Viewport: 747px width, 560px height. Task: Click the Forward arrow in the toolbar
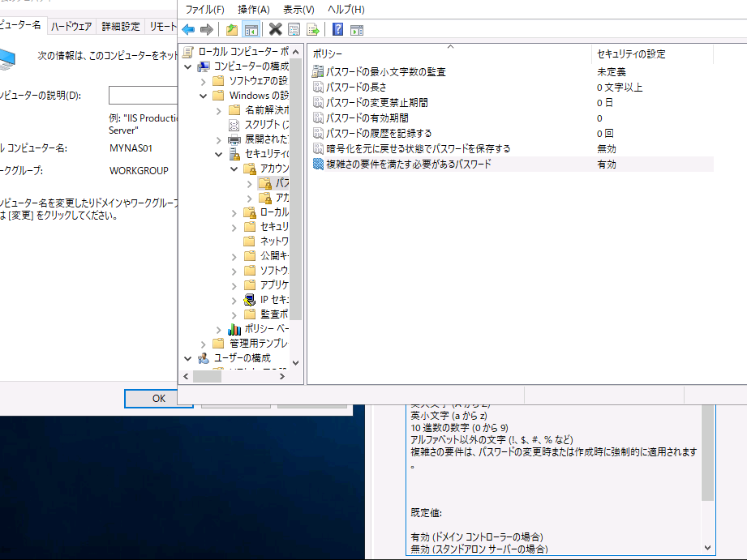click(206, 30)
